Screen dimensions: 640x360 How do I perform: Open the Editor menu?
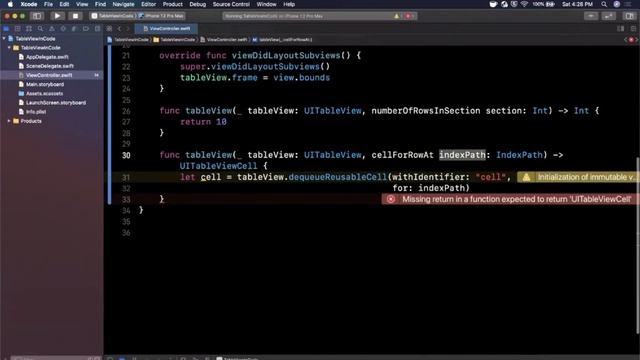(149, 4)
